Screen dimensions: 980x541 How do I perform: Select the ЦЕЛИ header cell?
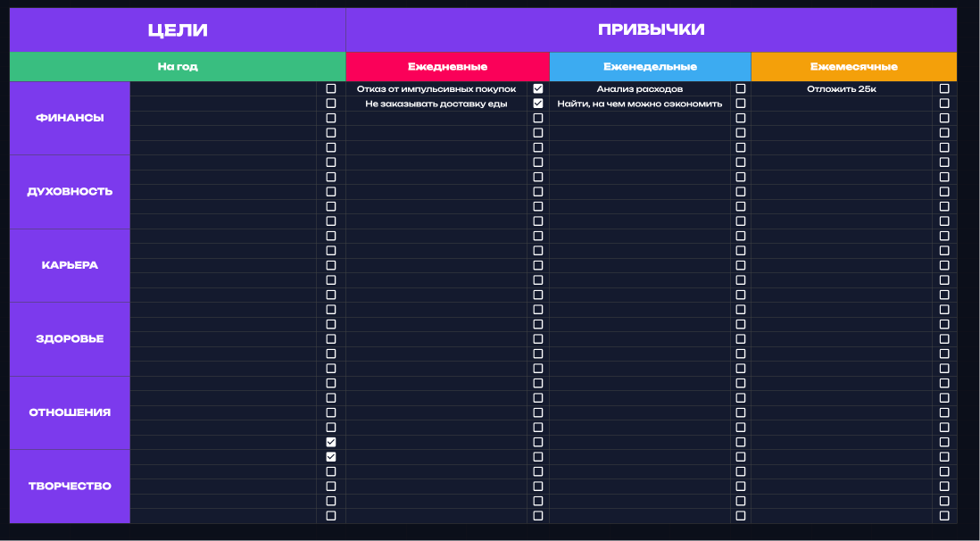point(178,30)
